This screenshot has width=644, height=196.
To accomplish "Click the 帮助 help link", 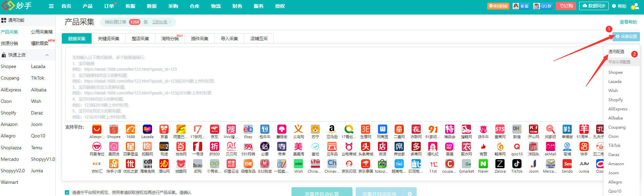I will [x=619, y=6].
